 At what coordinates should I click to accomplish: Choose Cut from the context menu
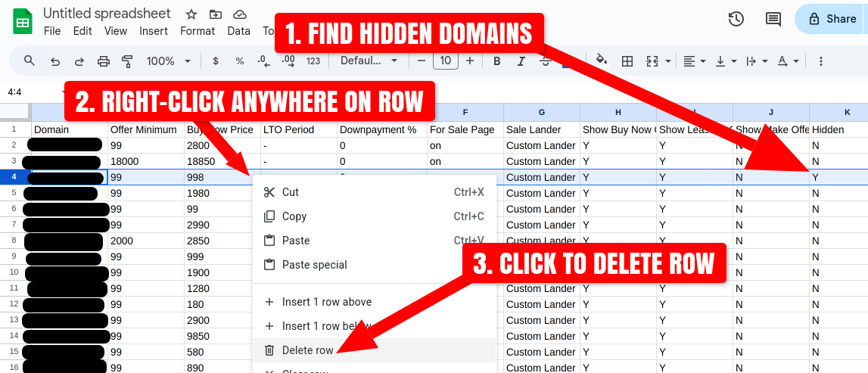(374, 192)
